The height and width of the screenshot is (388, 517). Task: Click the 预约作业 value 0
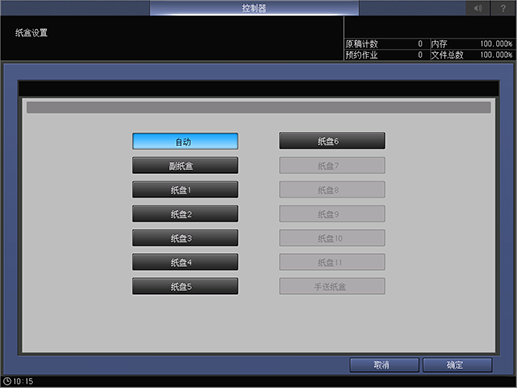pos(420,55)
